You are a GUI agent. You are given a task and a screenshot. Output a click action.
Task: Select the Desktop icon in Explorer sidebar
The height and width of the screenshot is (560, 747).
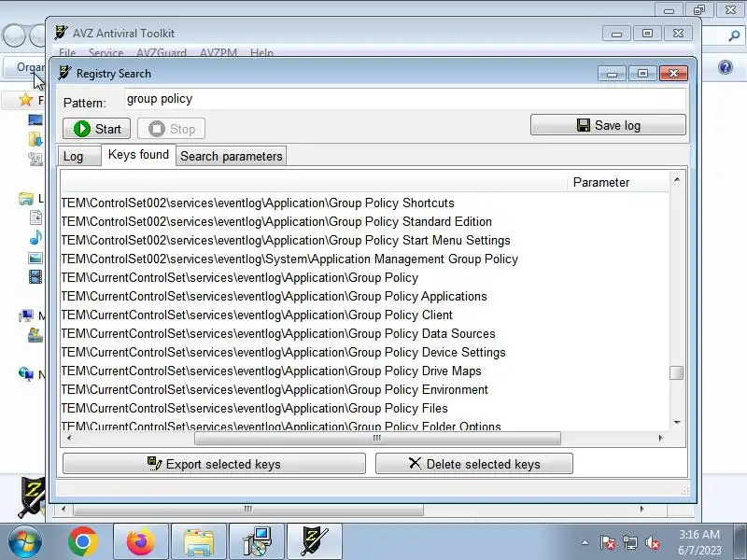coord(35,119)
